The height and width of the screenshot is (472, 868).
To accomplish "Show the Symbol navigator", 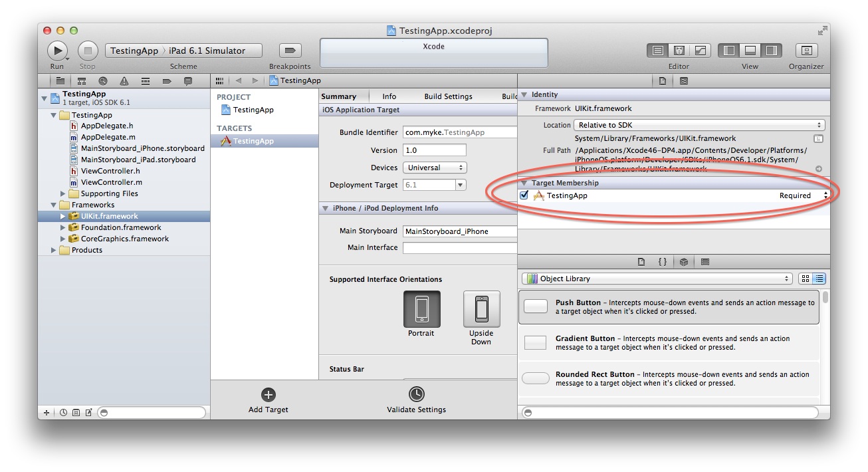I will [82, 81].
